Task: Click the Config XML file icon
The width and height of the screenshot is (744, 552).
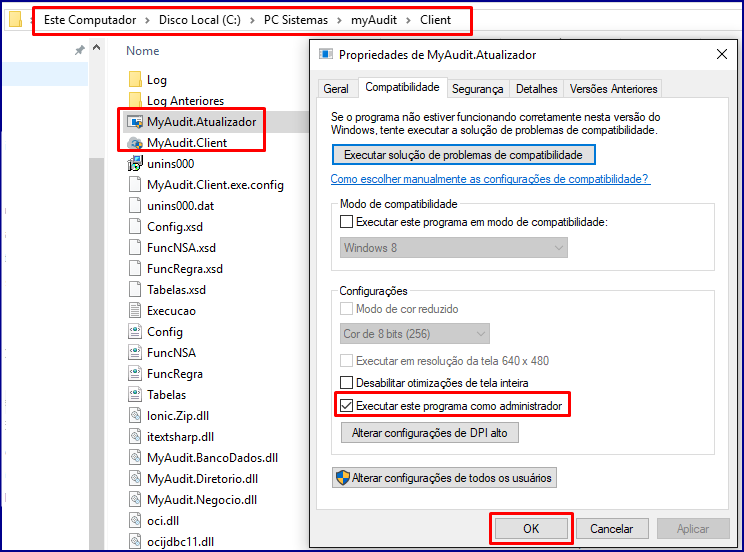Action: point(135,331)
